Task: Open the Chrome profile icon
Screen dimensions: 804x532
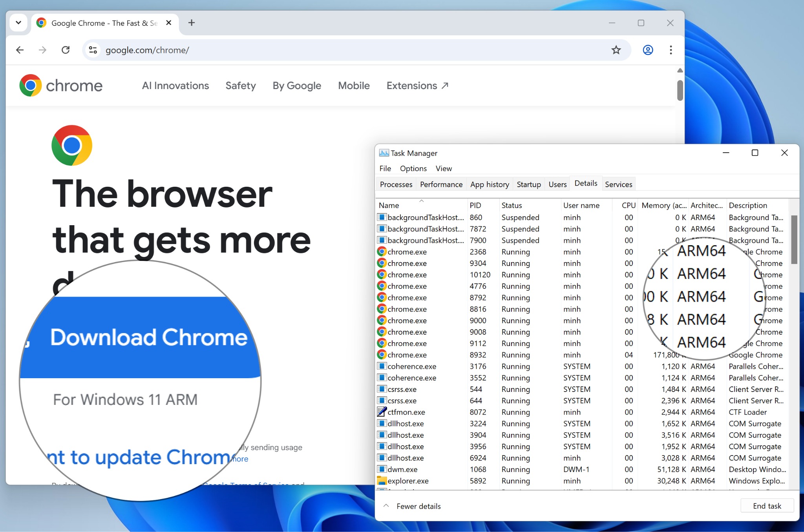Action: coord(648,50)
